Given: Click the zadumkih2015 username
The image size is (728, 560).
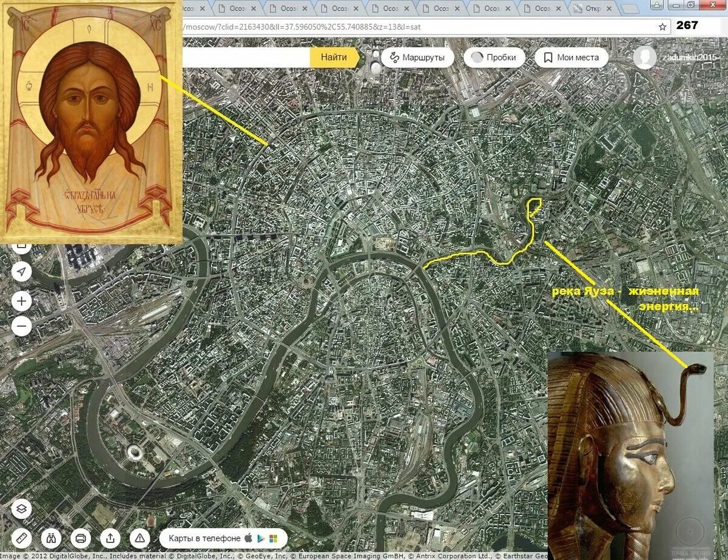Looking at the screenshot, I should click(689, 57).
